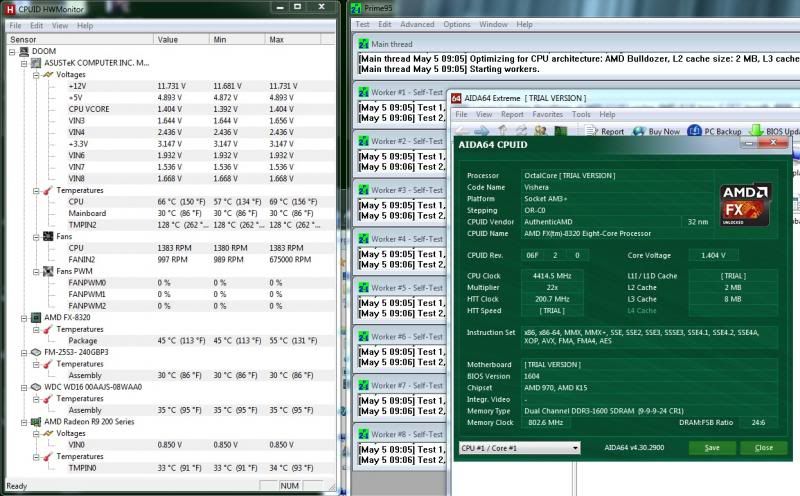Click the Buy Now globe icon
The width and height of the screenshot is (800, 496).
pos(637,131)
